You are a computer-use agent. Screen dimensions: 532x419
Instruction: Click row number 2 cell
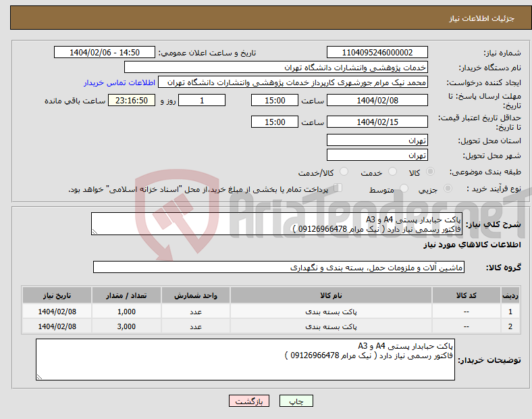510,326
